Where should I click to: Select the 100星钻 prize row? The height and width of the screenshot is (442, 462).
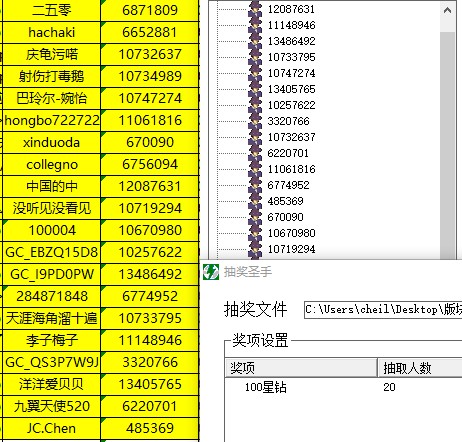click(x=344, y=387)
